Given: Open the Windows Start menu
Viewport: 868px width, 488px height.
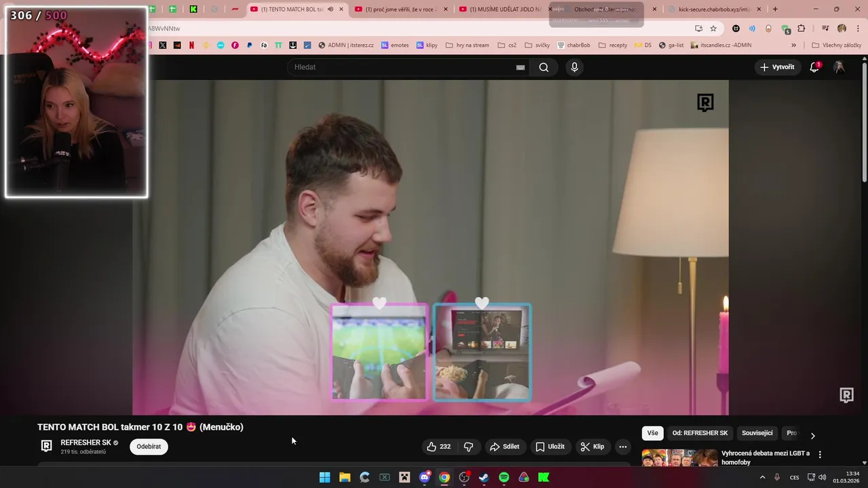Looking at the screenshot, I should (x=325, y=477).
